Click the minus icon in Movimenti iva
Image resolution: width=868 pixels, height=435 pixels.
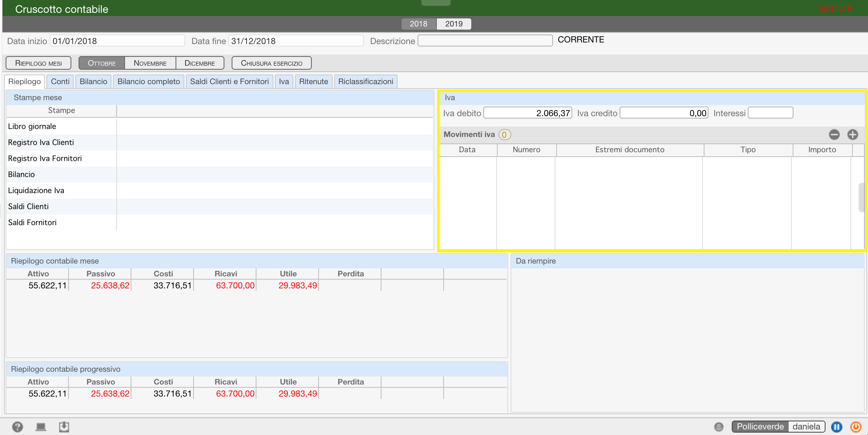point(834,135)
